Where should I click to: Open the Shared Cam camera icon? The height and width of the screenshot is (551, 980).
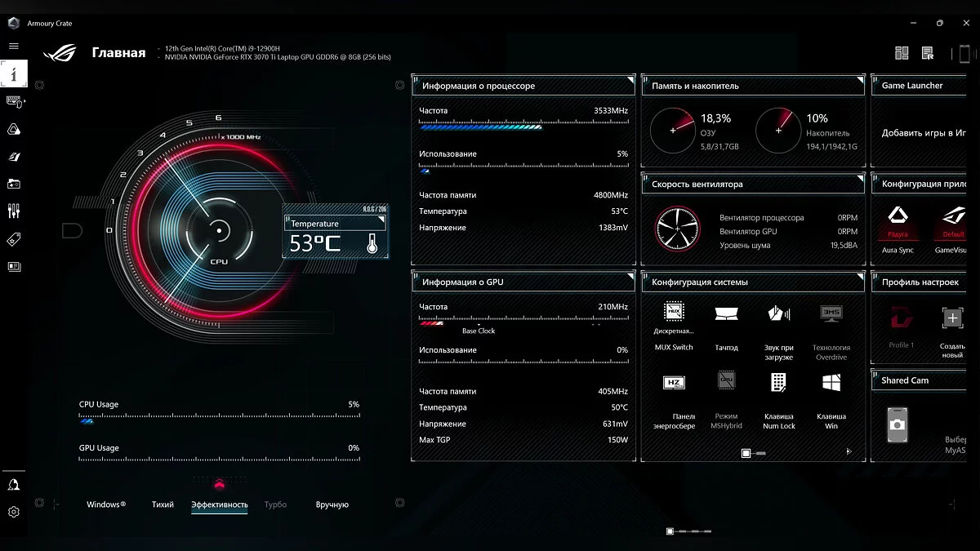point(898,424)
